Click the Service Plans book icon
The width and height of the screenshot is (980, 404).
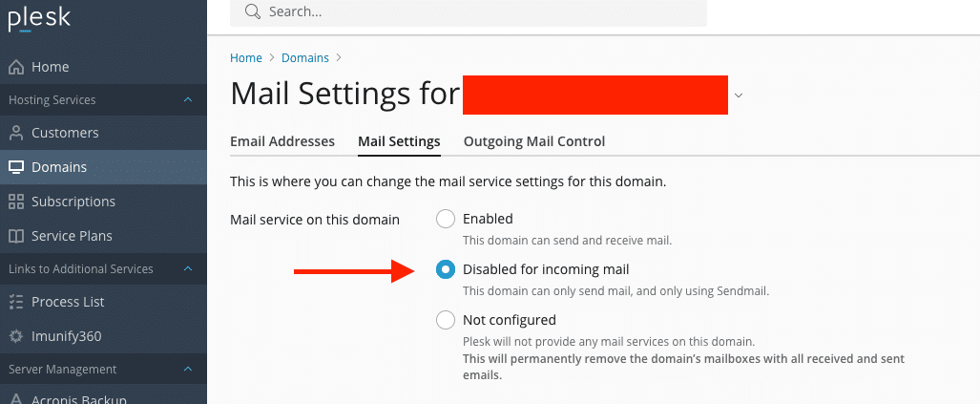(x=15, y=236)
